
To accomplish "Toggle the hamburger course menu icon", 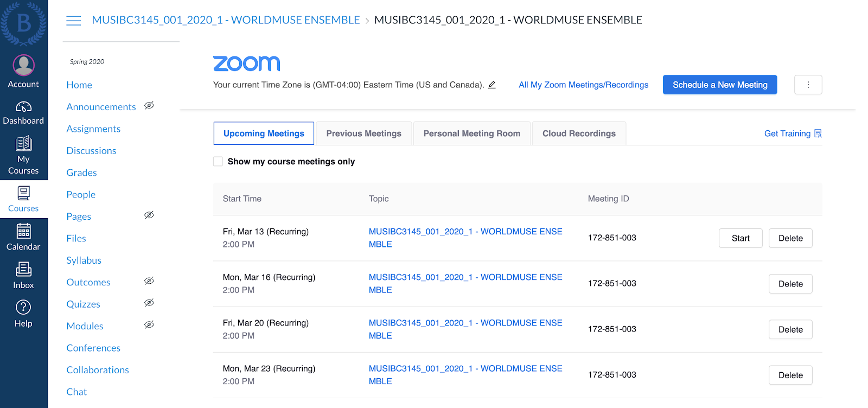I will point(73,21).
